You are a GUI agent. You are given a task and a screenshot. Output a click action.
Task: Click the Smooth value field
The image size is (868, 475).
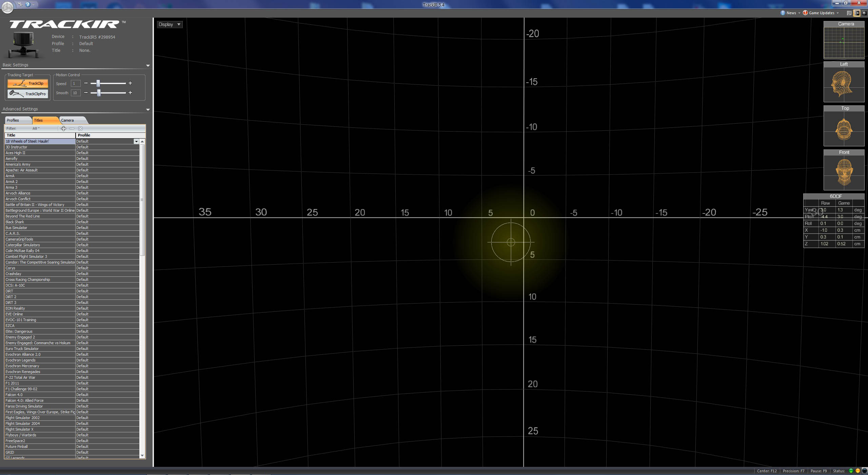tap(75, 93)
